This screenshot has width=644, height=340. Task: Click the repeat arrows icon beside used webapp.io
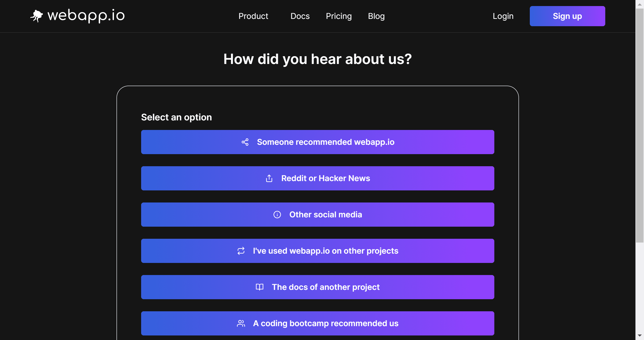coord(241,251)
